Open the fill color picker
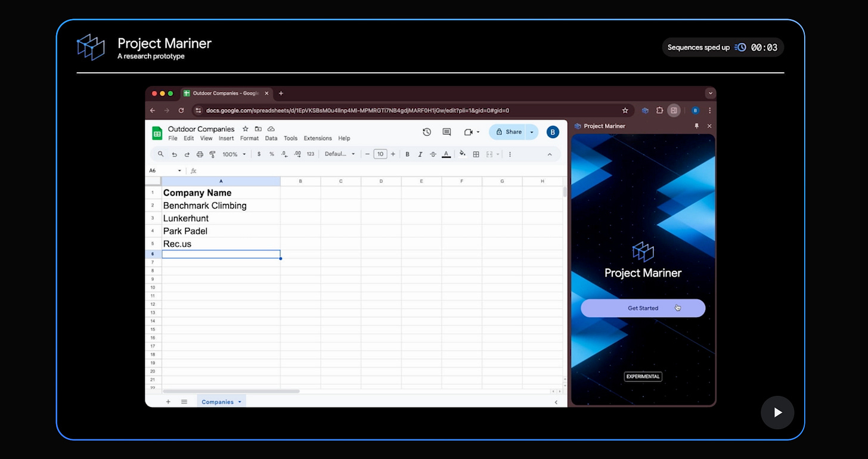868x459 pixels. 462,154
